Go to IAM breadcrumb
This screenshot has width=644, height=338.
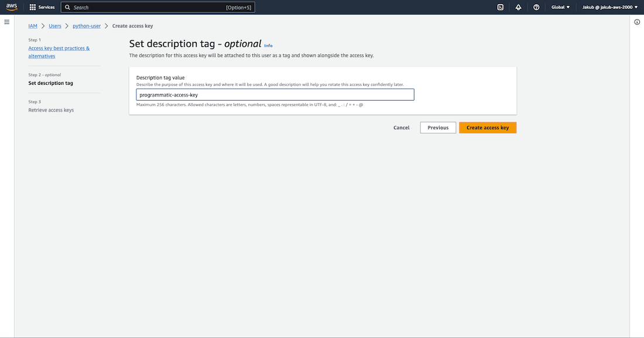coord(33,26)
